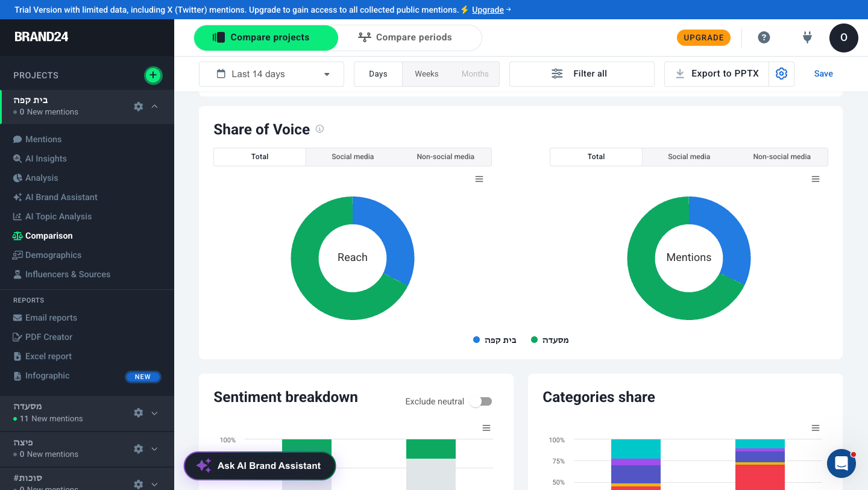Select Compare projects mode
This screenshot has height=490, width=868.
(x=266, y=37)
